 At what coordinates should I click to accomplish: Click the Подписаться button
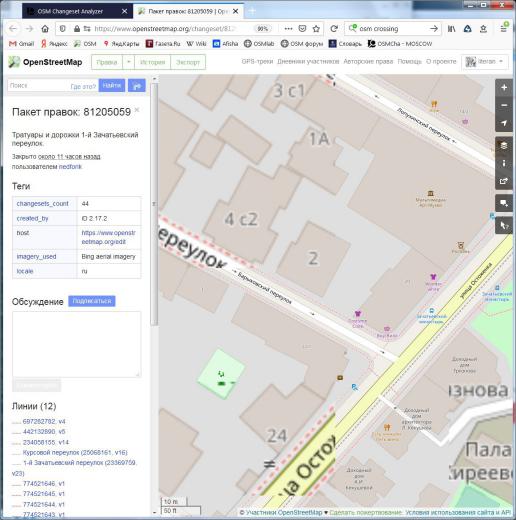tap(92, 301)
